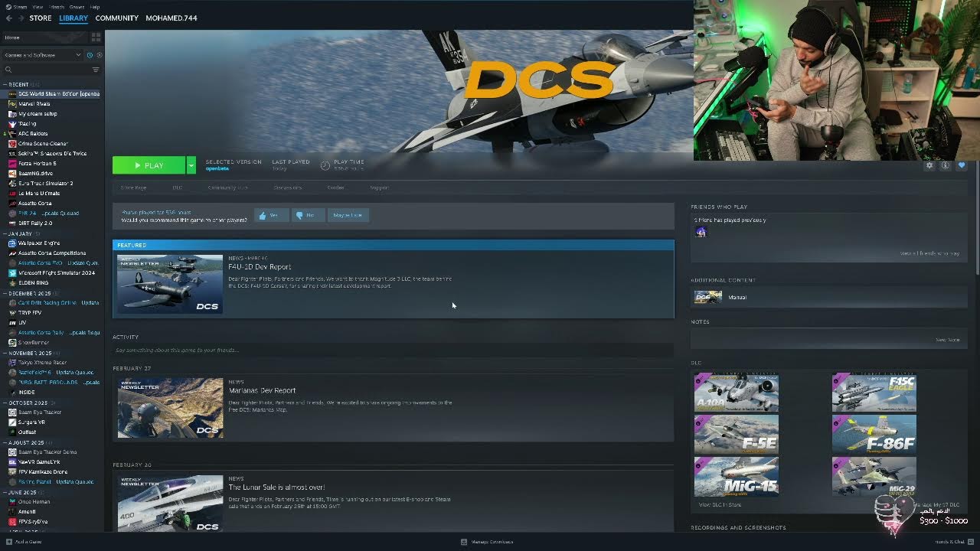Open the Games and Software dropdown
Screen dimensions: 980x551
(42, 55)
